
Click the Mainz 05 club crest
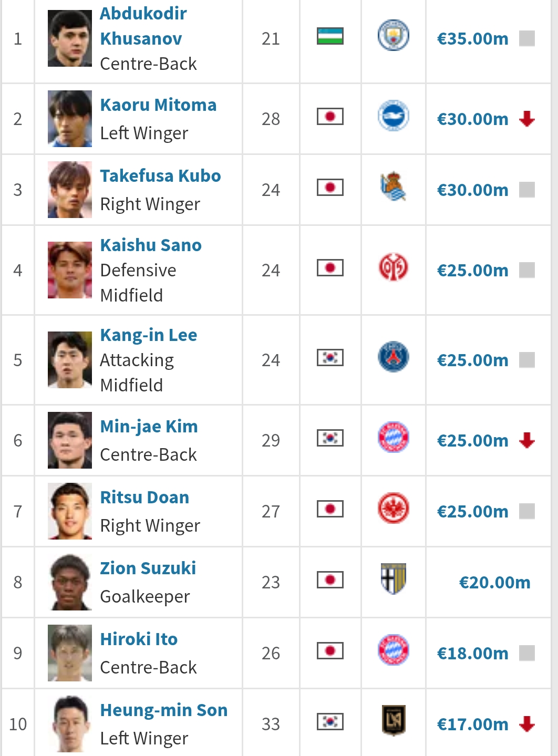click(393, 267)
